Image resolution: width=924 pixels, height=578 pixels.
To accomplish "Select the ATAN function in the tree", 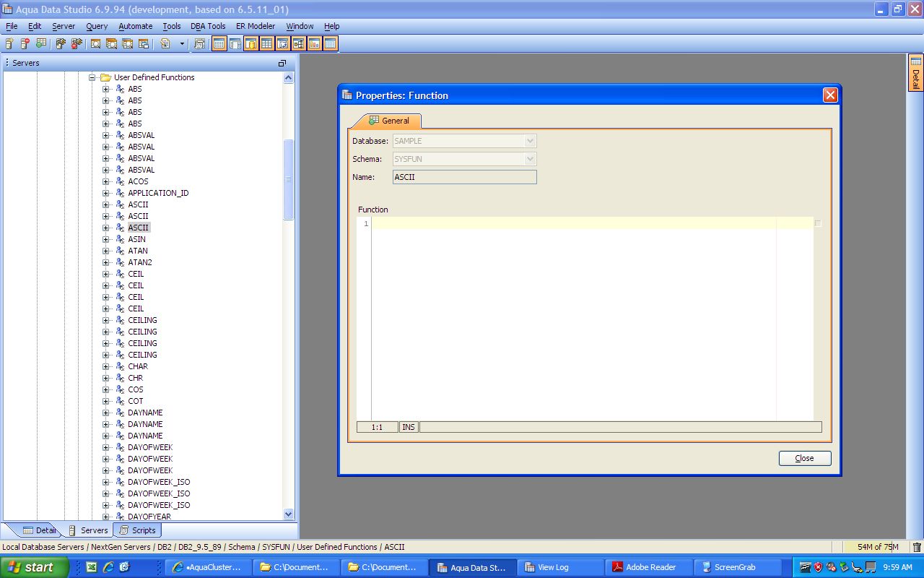I will 138,251.
